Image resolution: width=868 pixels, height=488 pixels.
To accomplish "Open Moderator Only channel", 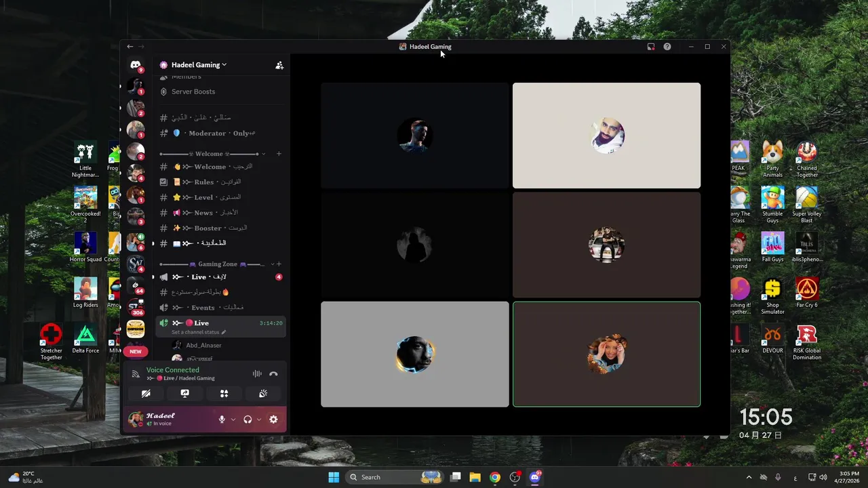I will [220, 134].
